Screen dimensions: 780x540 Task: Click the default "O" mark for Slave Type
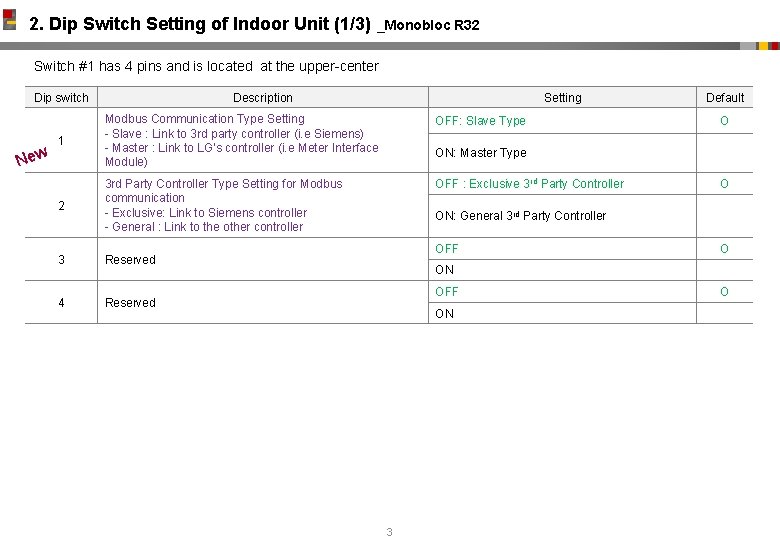point(725,121)
